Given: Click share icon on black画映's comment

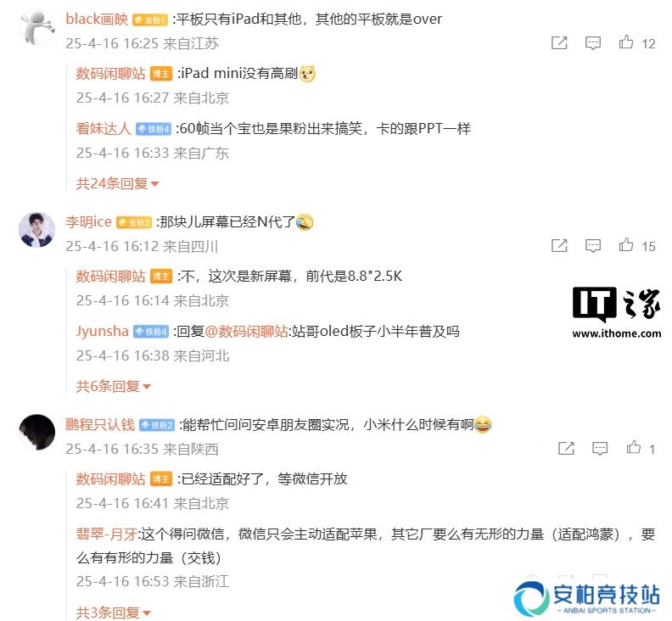Looking at the screenshot, I should [x=559, y=43].
